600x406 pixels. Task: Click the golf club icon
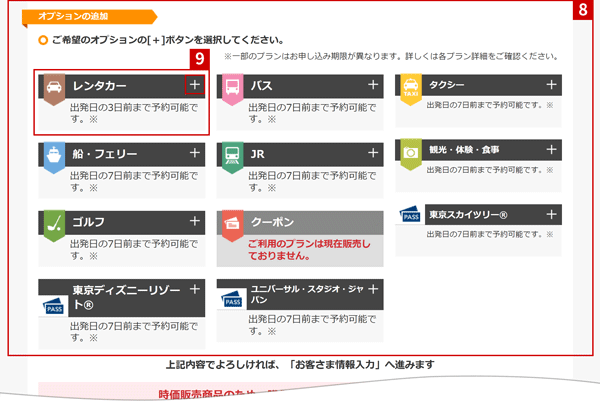(x=54, y=222)
